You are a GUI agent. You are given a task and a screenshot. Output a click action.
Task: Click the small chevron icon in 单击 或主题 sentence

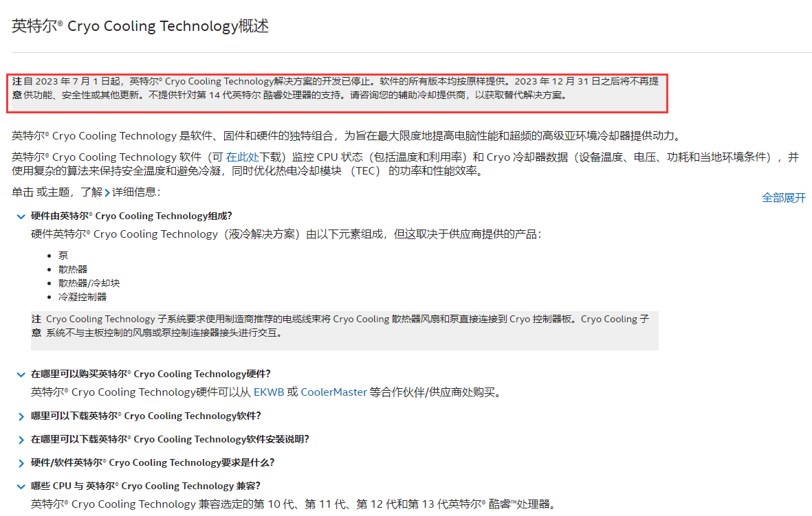coord(107,192)
